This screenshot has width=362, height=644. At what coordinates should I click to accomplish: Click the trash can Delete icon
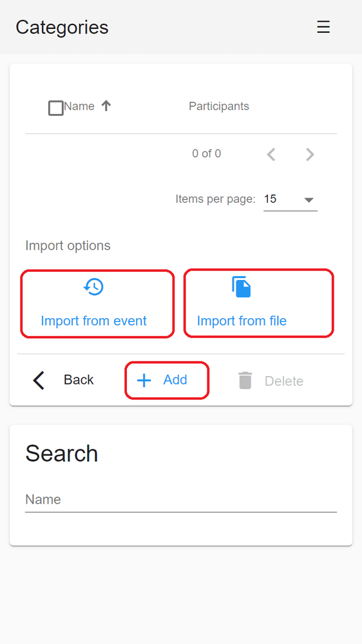(245, 381)
